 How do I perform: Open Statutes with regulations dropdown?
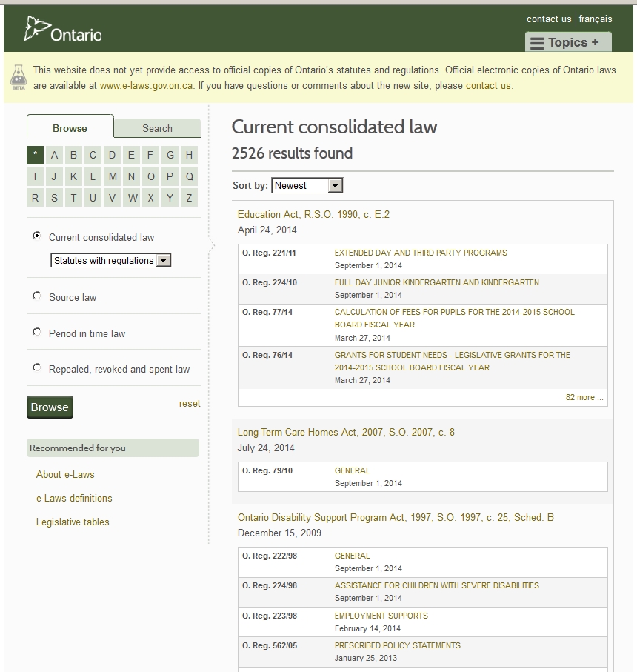pyautogui.click(x=111, y=261)
